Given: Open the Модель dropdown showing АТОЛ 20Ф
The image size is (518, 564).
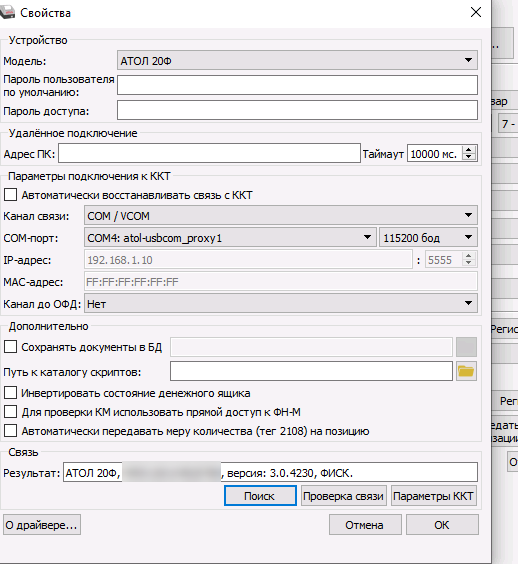Looking at the screenshot, I should coord(297,60).
